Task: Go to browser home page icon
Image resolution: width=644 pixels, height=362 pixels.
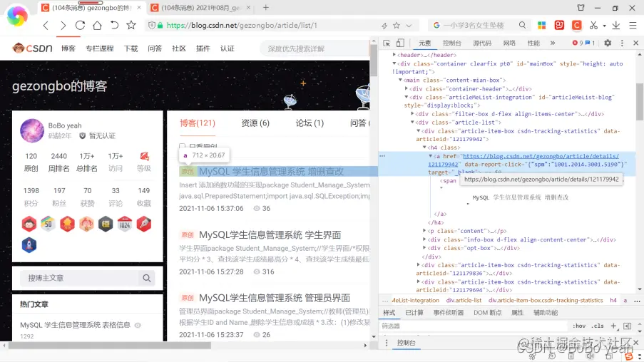Action: point(97,26)
